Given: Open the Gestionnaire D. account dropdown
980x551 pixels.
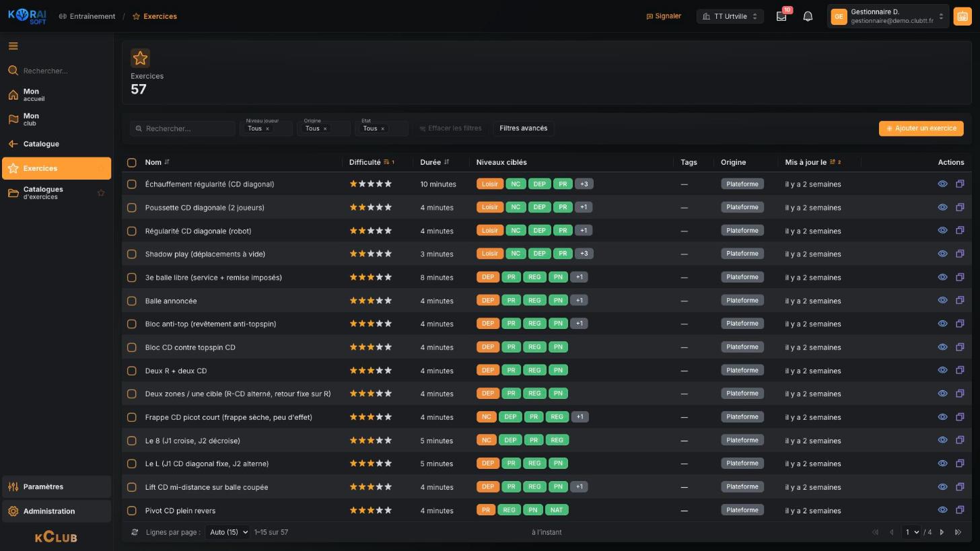Looking at the screenshot, I should [x=888, y=16].
